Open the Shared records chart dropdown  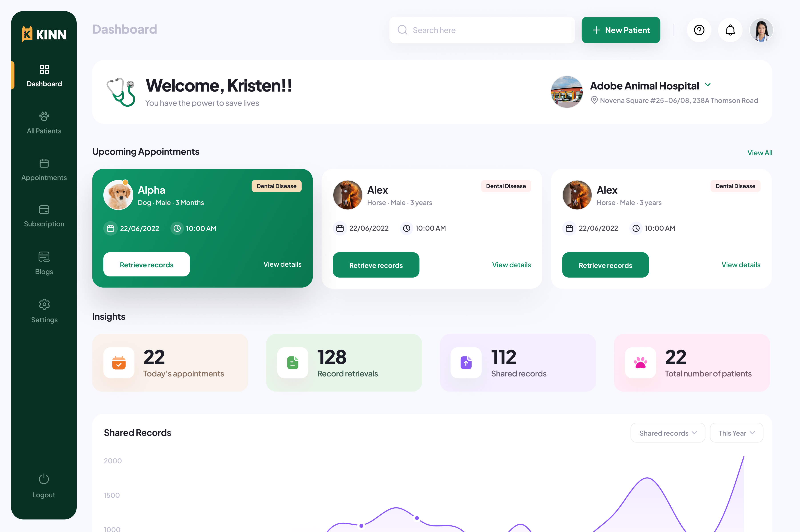(x=668, y=433)
